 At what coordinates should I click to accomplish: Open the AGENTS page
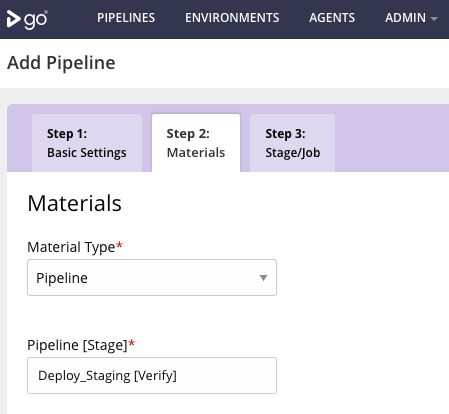tap(332, 18)
